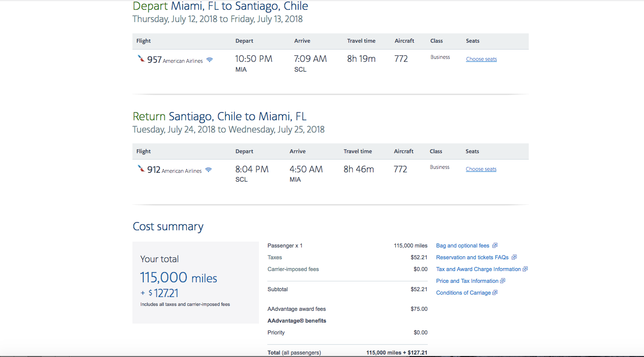644x357 pixels.
Task: Click external-link icon after Bag and optional fees
Action: (x=495, y=246)
